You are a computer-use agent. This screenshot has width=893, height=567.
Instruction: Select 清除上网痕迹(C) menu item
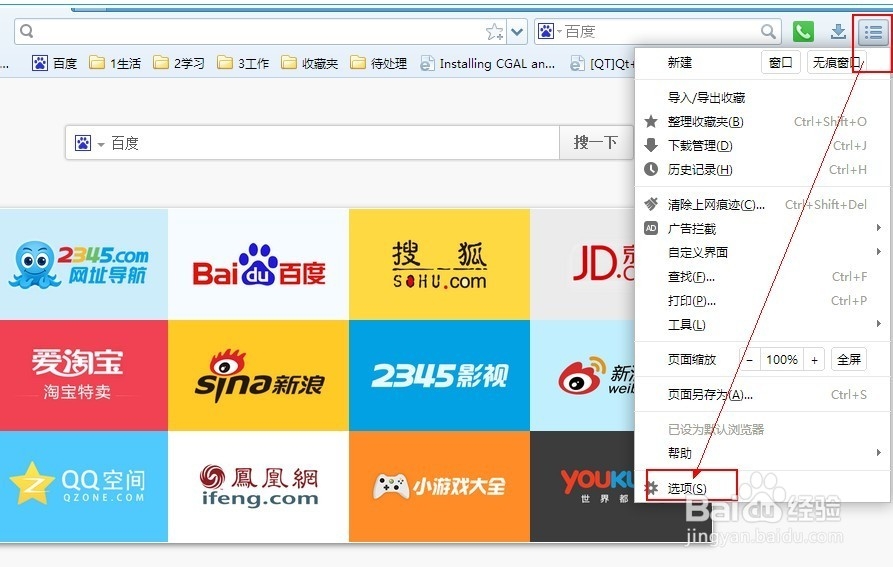pyautogui.click(x=762, y=205)
